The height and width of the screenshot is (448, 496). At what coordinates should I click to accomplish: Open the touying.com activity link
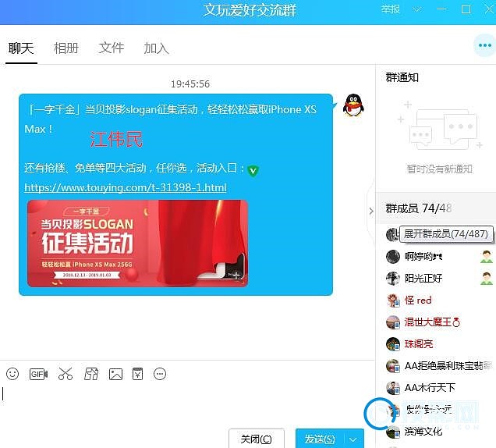pos(126,187)
